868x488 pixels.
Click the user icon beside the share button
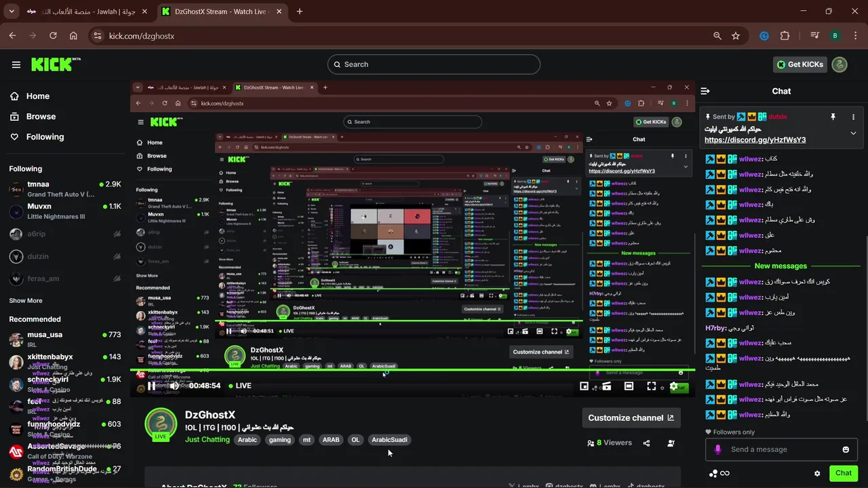671,443
